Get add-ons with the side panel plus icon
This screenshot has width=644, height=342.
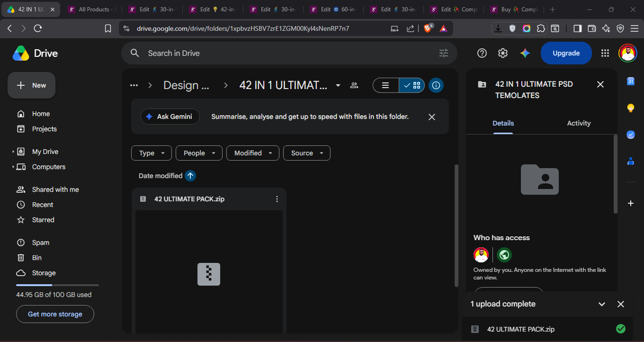630,203
